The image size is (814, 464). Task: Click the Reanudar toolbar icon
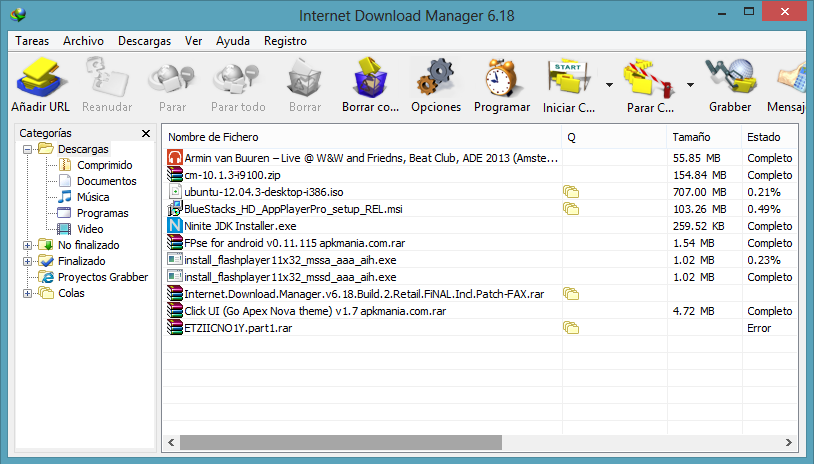tap(107, 77)
